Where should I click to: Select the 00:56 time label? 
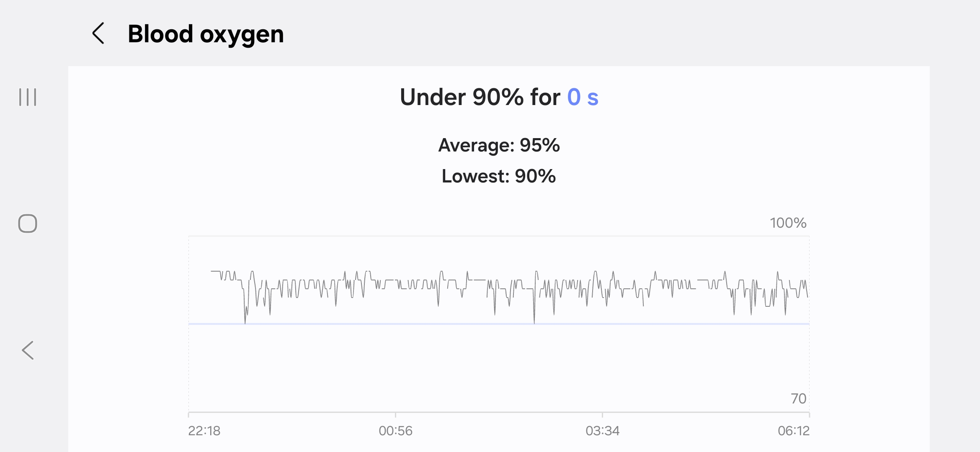[x=395, y=431]
